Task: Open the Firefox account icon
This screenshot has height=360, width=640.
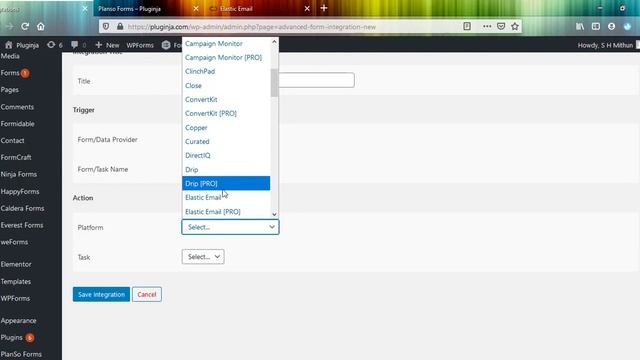Action: (x=611, y=27)
